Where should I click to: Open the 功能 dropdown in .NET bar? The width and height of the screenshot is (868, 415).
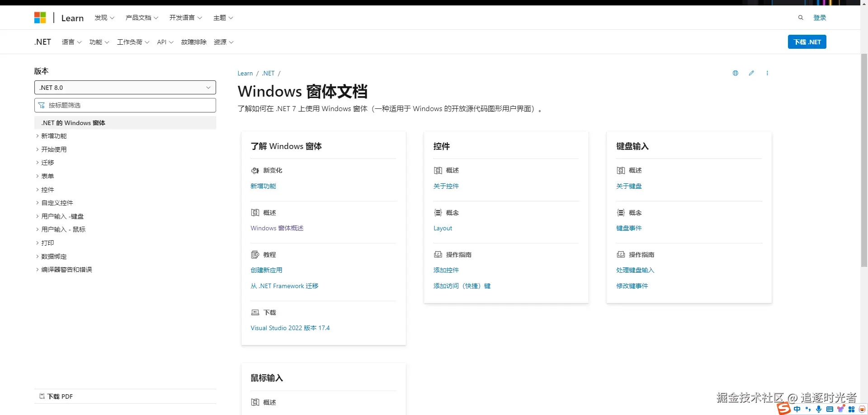coord(99,42)
